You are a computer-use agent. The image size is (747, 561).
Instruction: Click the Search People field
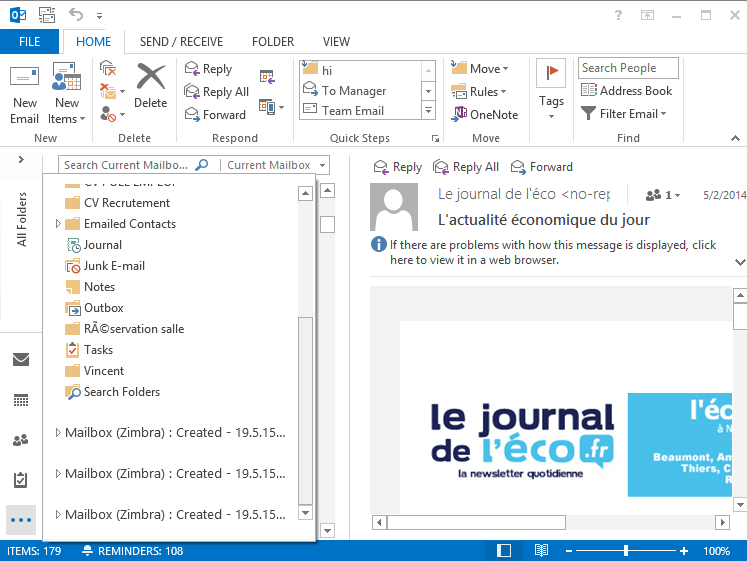pos(628,68)
